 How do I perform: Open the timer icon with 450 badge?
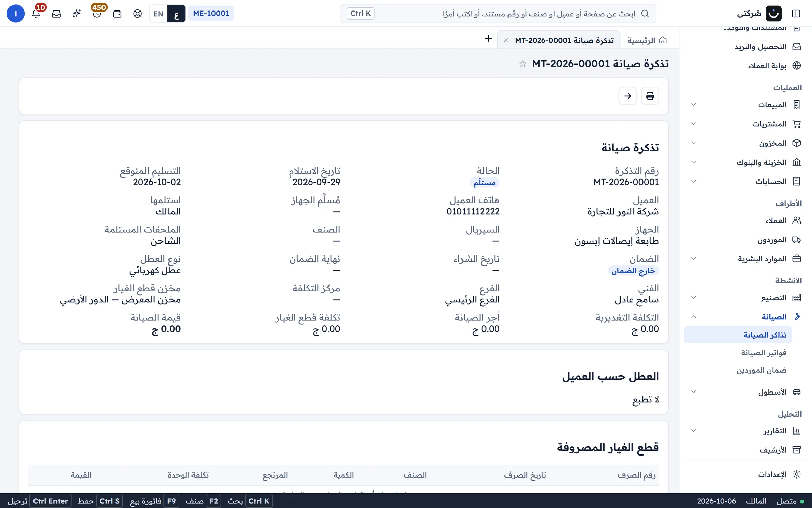[x=97, y=14]
